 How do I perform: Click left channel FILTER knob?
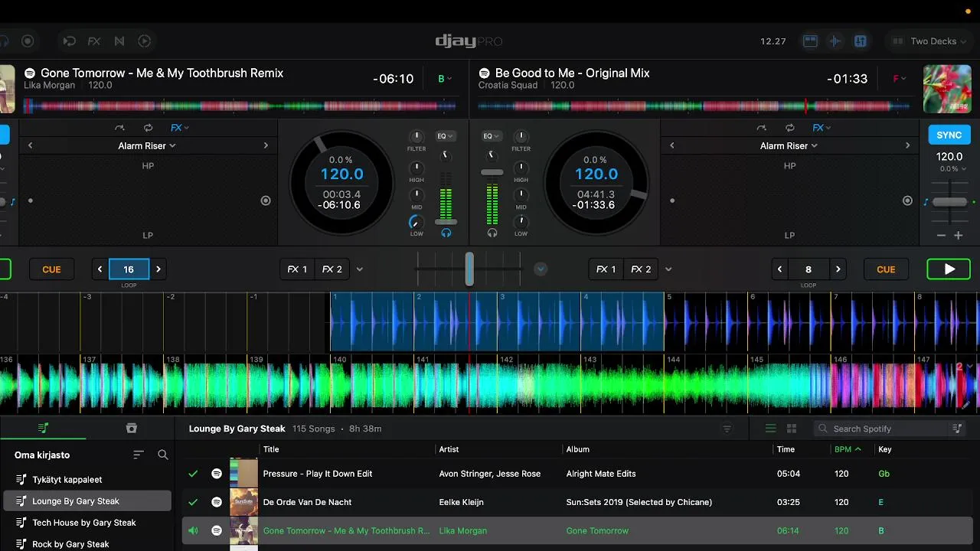416,137
